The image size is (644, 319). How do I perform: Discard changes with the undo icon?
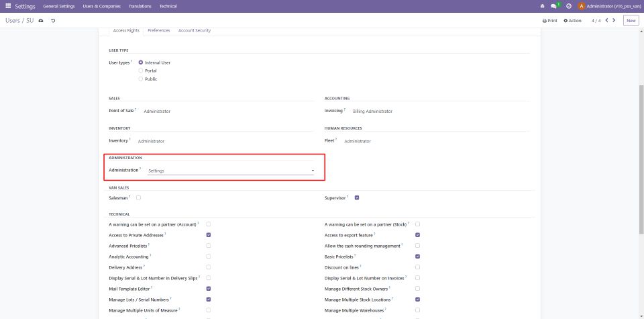point(53,21)
